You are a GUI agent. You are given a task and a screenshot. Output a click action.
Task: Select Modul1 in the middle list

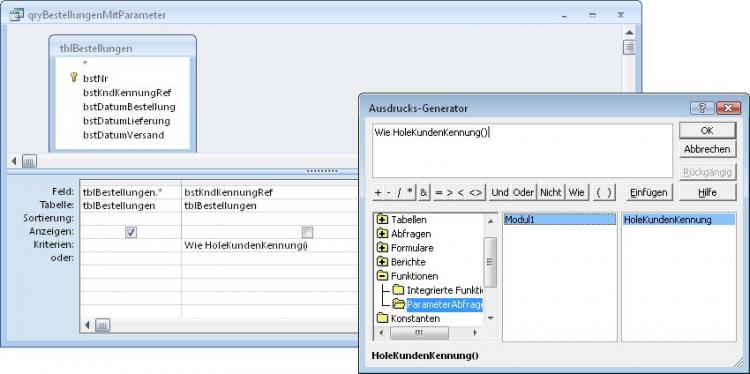pos(559,220)
